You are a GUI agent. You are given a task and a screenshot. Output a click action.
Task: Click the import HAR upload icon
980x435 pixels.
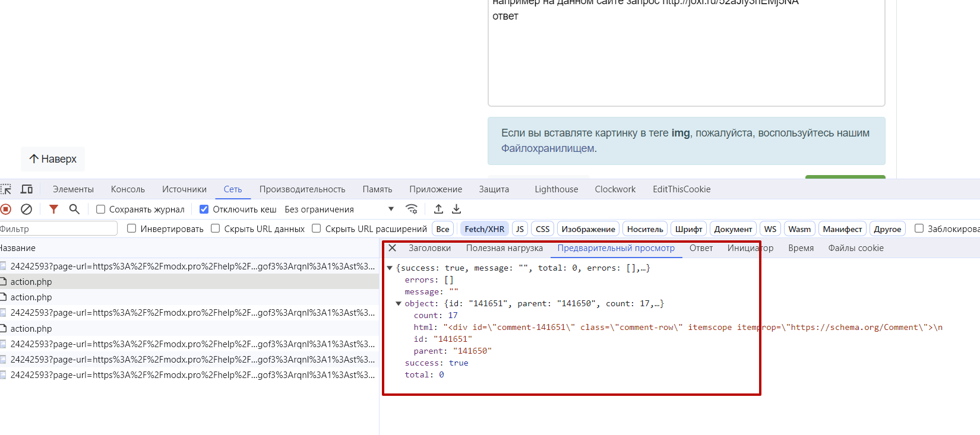point(438,209)
